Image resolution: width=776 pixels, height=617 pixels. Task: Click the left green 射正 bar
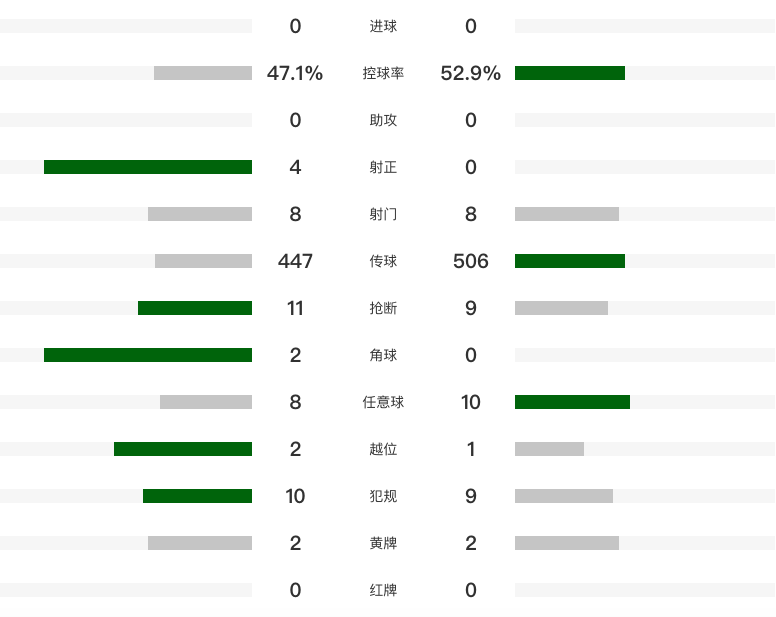point(148,167)
